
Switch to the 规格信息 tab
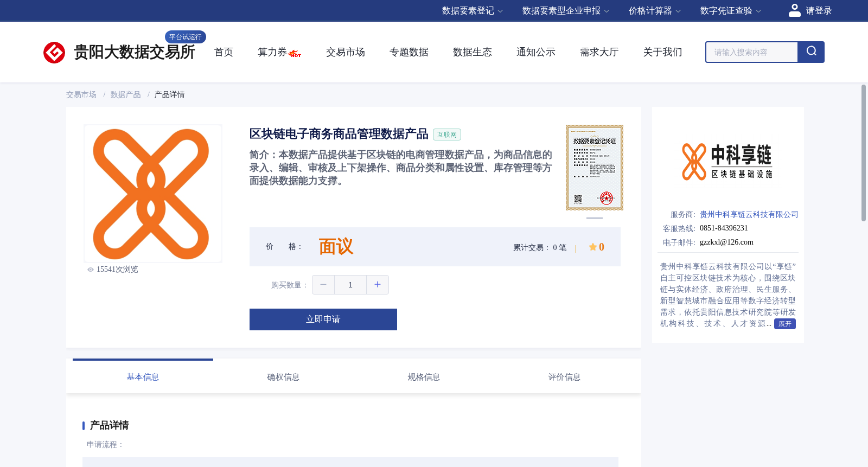424,377
